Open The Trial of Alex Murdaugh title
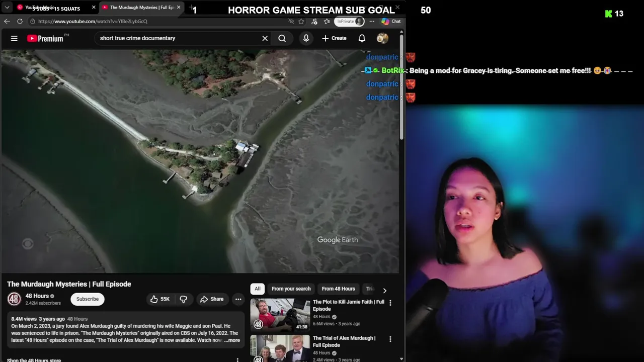Screen dimensions: 644x362 pyautogui.click(x=344, y=341)
